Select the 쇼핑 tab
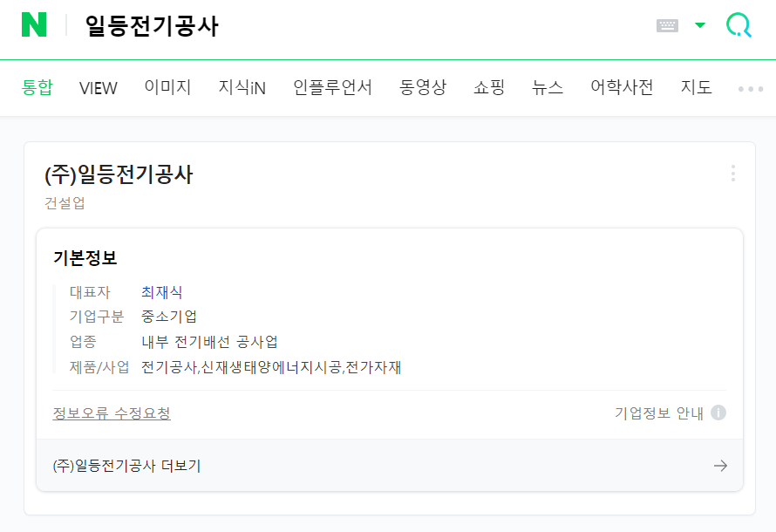Image resolution: width=776 pixels, height=532 pixels. click(x=489, y=87)
